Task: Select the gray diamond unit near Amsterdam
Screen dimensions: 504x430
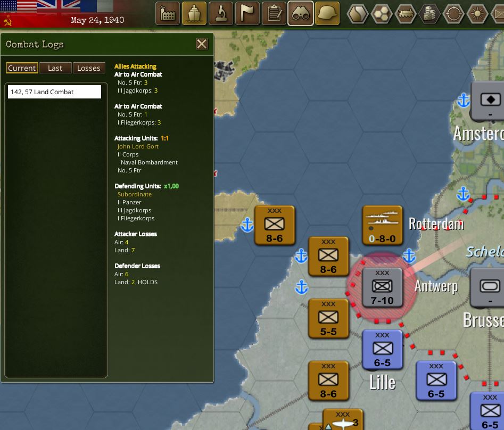Action: [x=488, y=101]
